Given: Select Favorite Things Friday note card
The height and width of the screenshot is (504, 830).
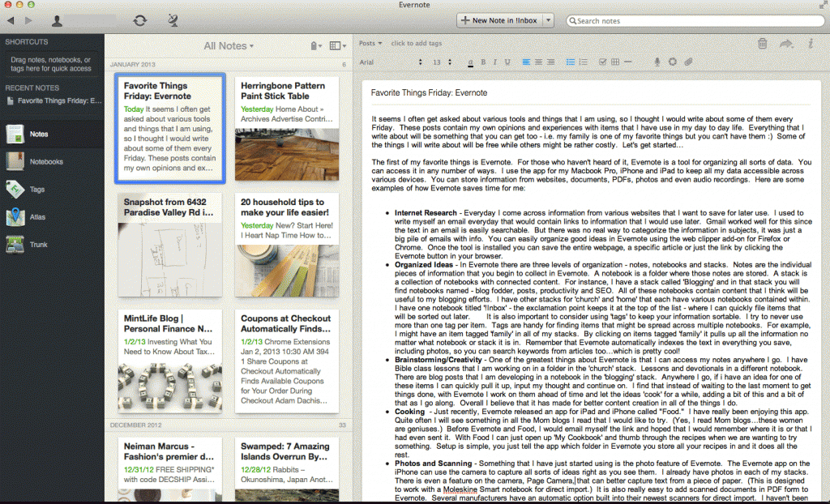Looking at the screenshot, I should click(170, 129).
